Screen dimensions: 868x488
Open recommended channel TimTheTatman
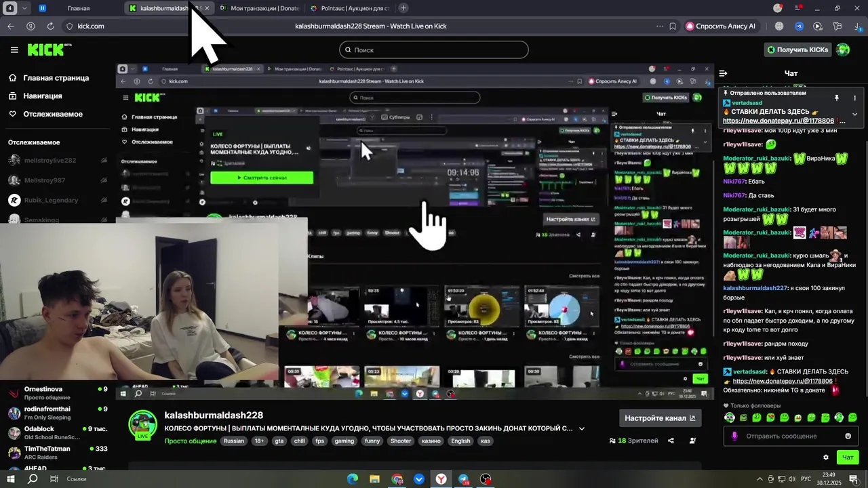click(x=58, y=452)
